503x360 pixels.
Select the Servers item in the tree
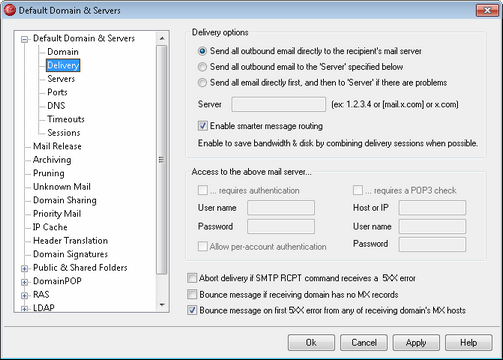pos(61,79)
